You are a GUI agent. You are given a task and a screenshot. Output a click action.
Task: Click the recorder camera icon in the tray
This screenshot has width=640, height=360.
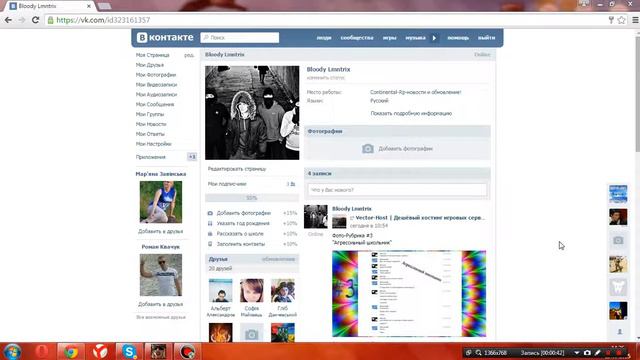point(587,353)
